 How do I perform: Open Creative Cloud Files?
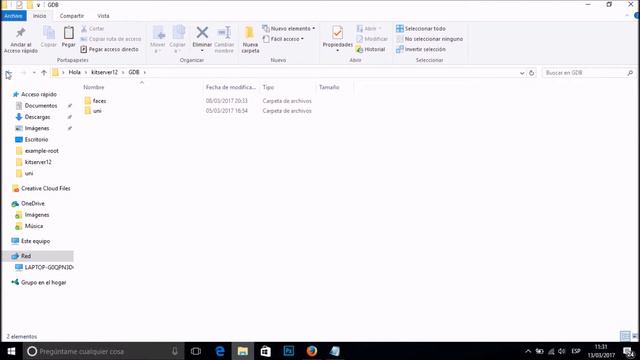pyautogui.click(x=45, y=189)
